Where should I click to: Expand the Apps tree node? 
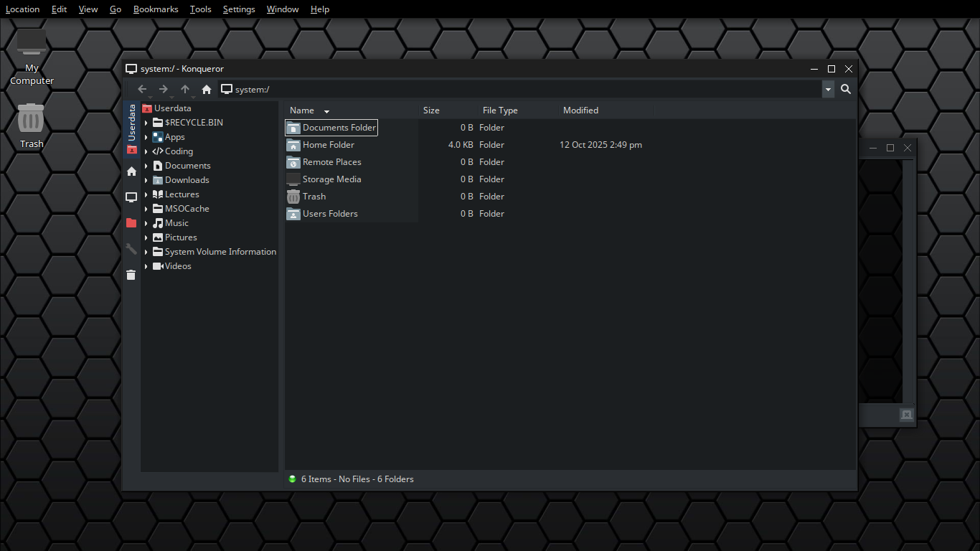(146, 137)
